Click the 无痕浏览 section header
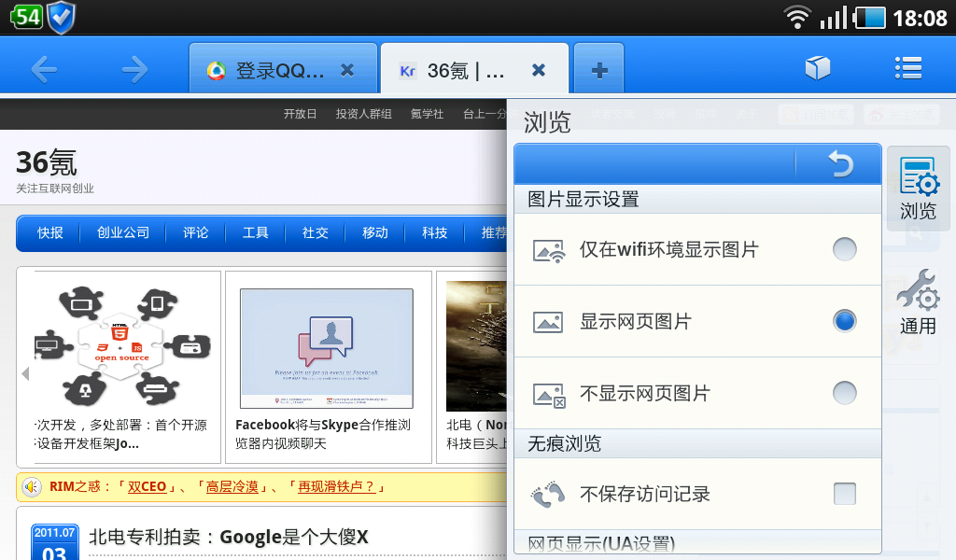Image resolution: width=956 pixels, height=560 pixels. (x=697, y=443)
